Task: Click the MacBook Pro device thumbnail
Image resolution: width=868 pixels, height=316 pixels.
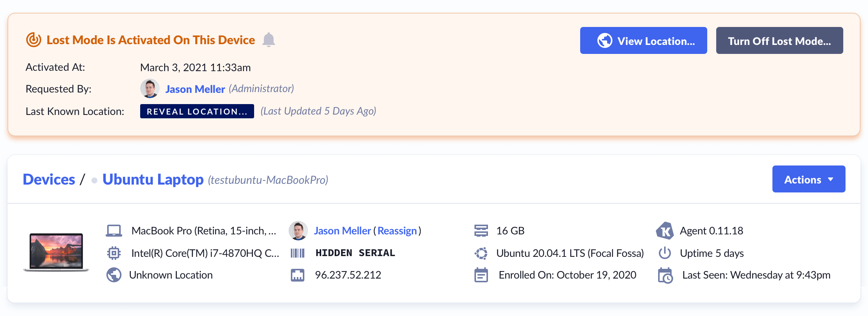Action: coord(56,252)
